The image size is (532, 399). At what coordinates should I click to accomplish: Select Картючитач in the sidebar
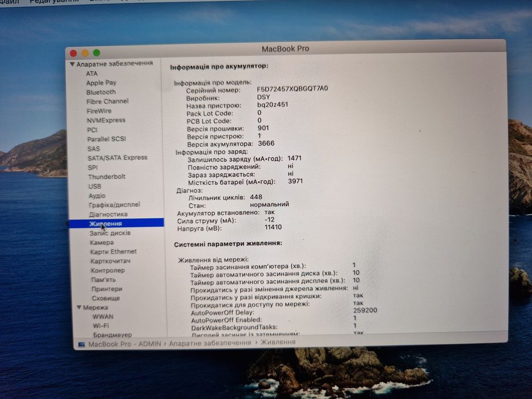tap(110, 261)
